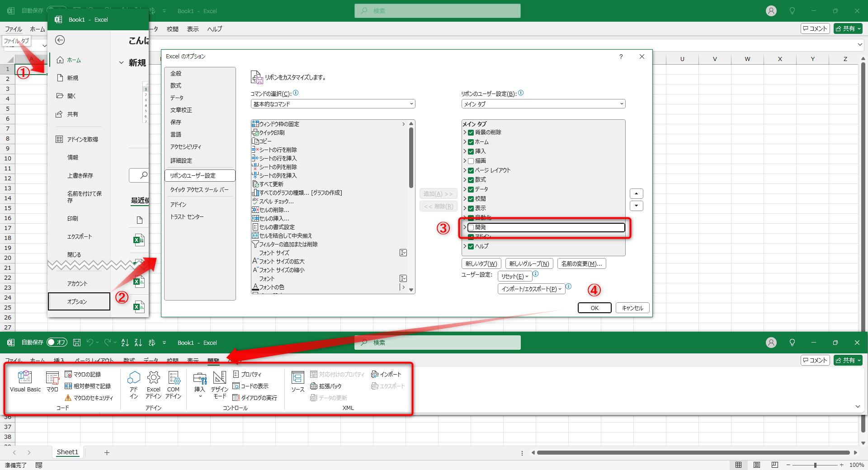Open the 挿入 (Insert) controls dropdown

pyautogui.click(x=200, y=385)
